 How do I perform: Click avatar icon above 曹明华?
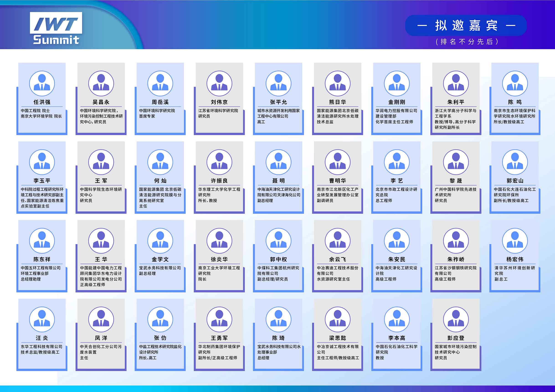(x=338, y=162)
